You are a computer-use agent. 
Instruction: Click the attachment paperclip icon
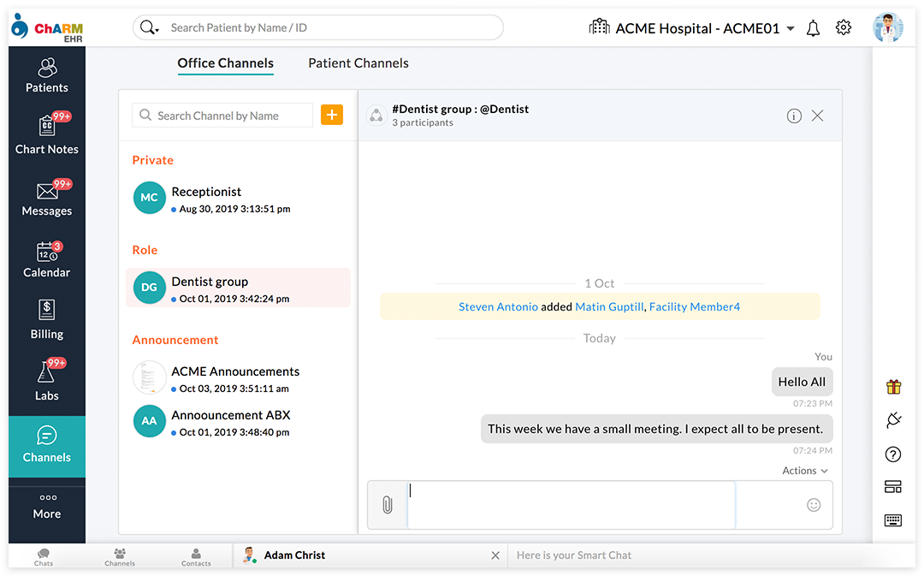(x=387, y=505)
